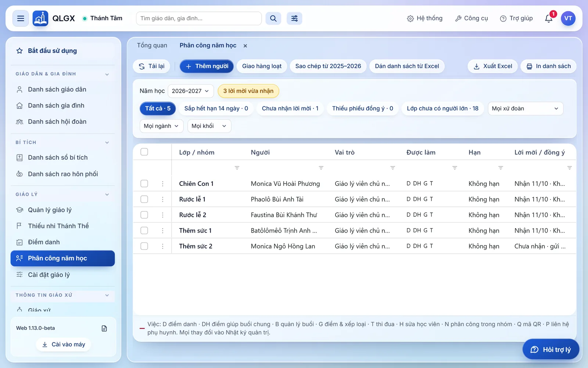The image size is (588, 368).
Task: Open the VT user avatar menu
Action: 568,18
